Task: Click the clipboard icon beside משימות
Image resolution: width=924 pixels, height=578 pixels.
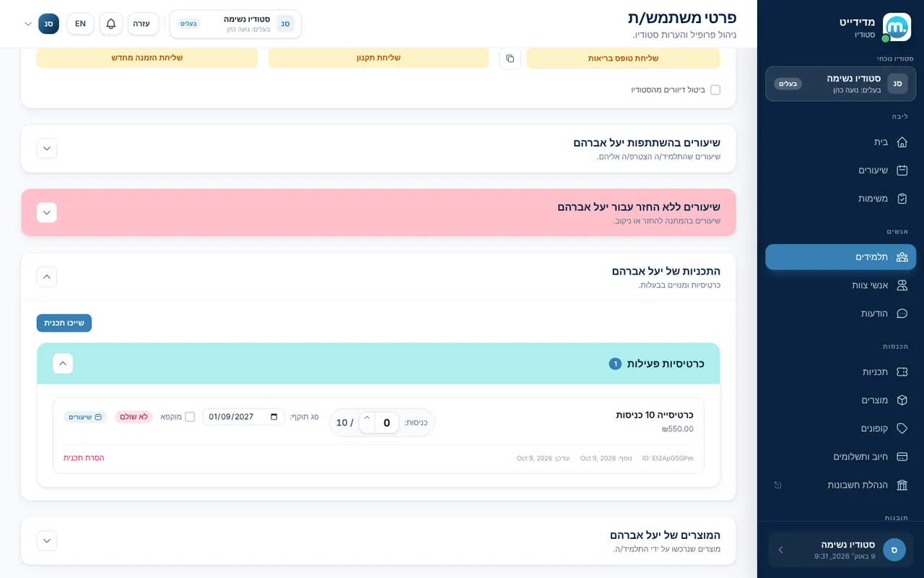Action: pyautogui.click(x=902, y=199)
